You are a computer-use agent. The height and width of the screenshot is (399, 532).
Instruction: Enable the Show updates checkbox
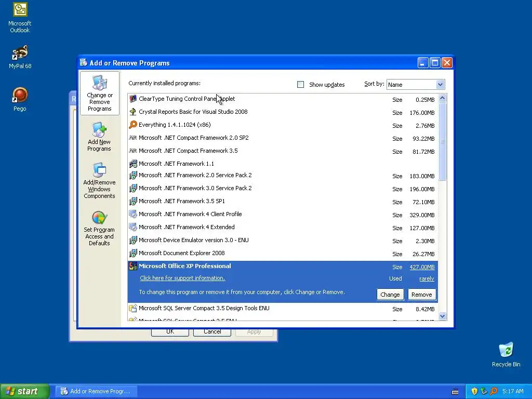pos(301,85)
